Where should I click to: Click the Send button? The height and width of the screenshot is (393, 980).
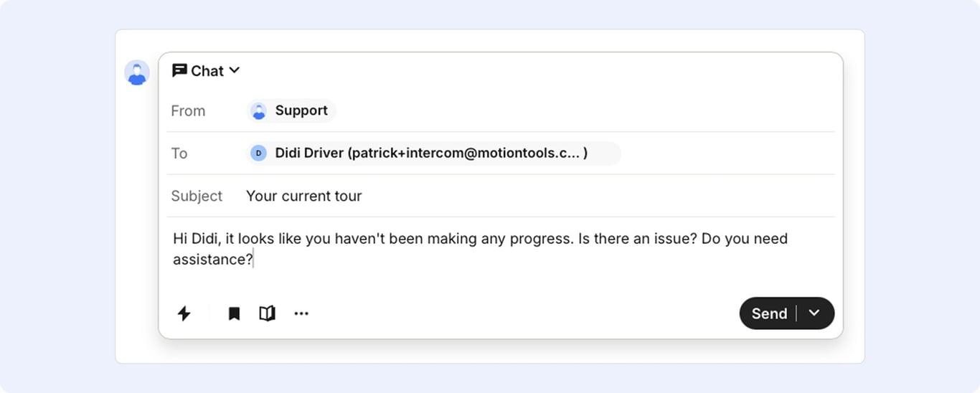click(769, 313)
